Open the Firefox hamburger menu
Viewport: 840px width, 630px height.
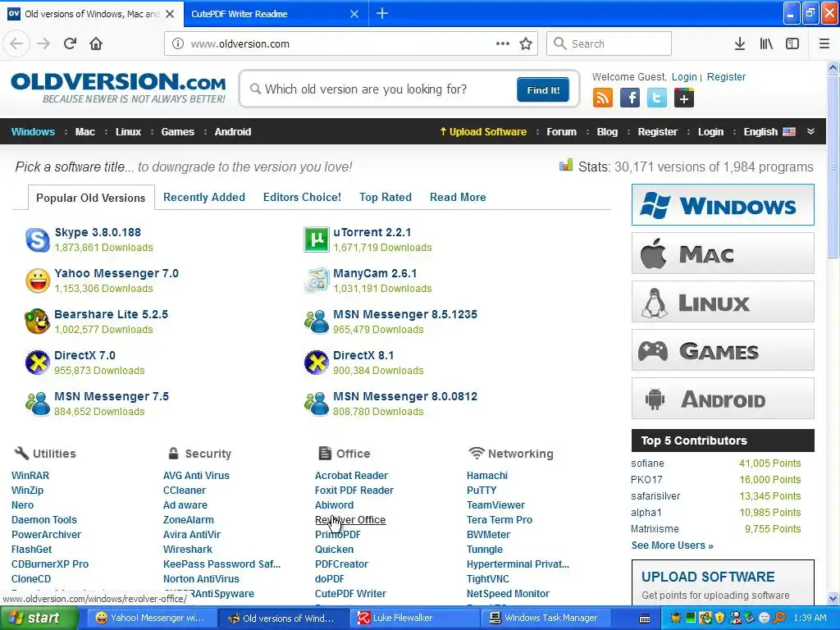pos(824,43)
